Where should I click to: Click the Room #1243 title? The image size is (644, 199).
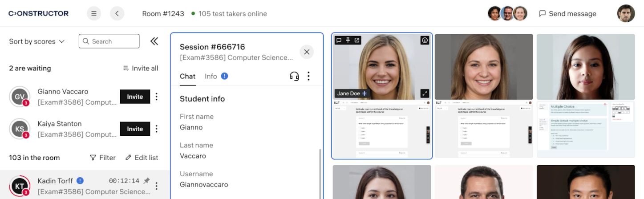pyautogui.click(x=163, y=13)
